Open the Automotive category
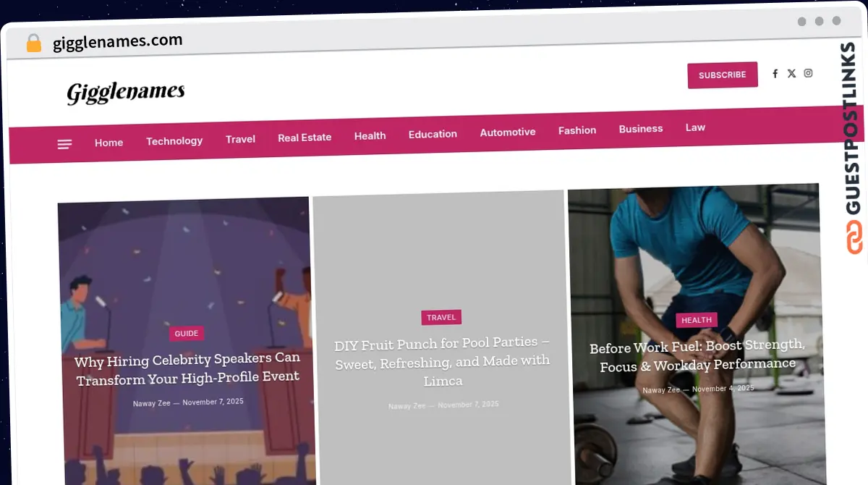 point(508,132)
